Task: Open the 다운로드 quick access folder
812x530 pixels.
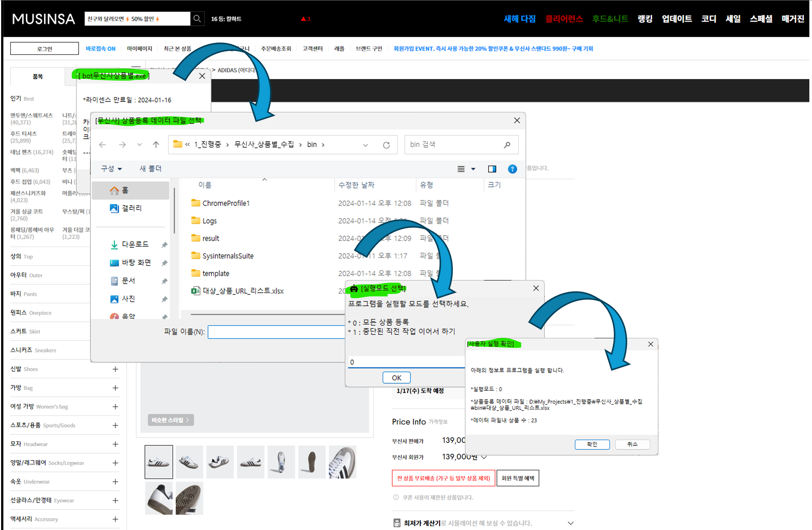Action: click(135, 244)
